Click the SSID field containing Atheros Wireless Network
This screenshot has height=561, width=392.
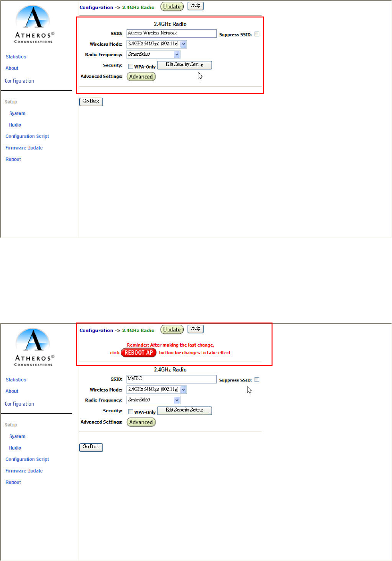pyautogui.click(x=171, y=34)
